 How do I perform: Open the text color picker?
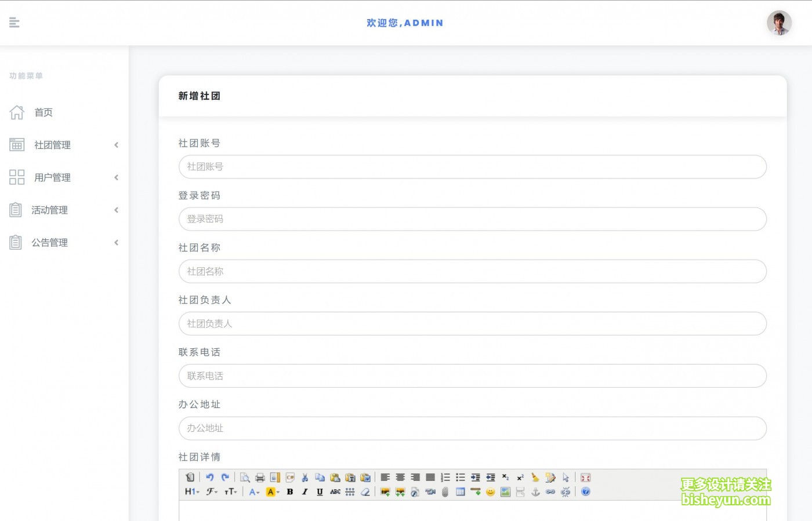click(254, 491)
